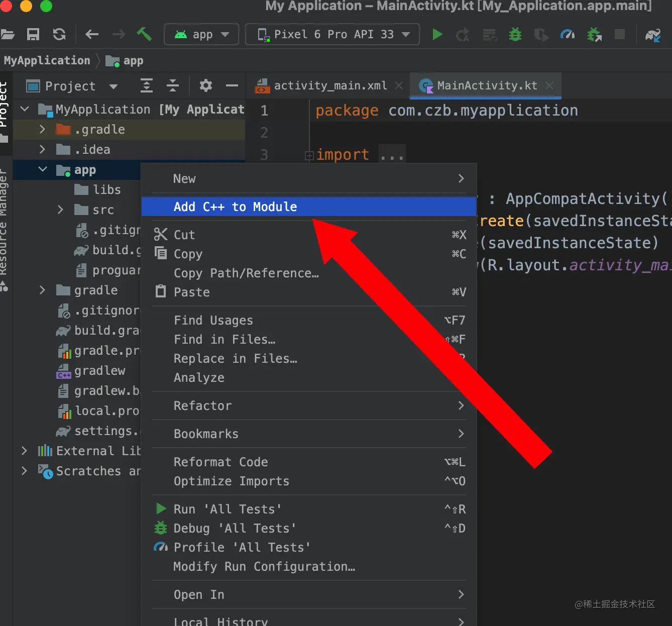Choose Copy Path/Reference…

point(309,273)
